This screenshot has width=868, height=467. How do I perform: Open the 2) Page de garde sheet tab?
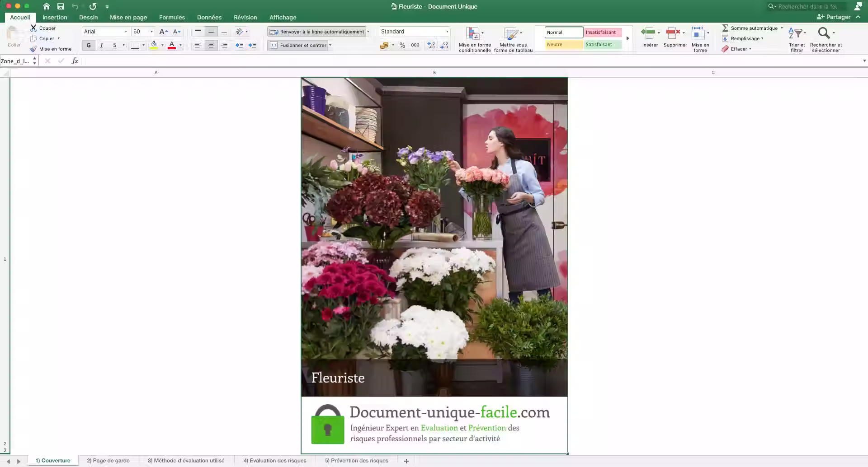point(109,460)
